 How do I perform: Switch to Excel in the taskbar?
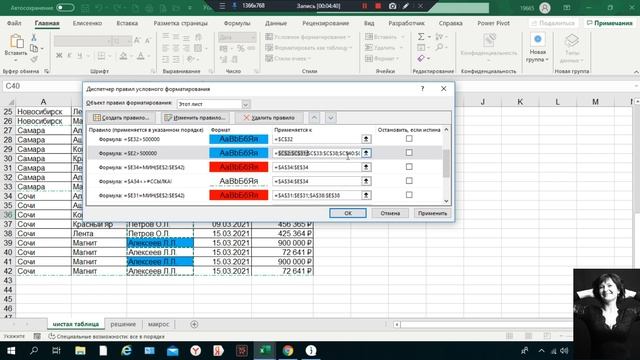265,351
